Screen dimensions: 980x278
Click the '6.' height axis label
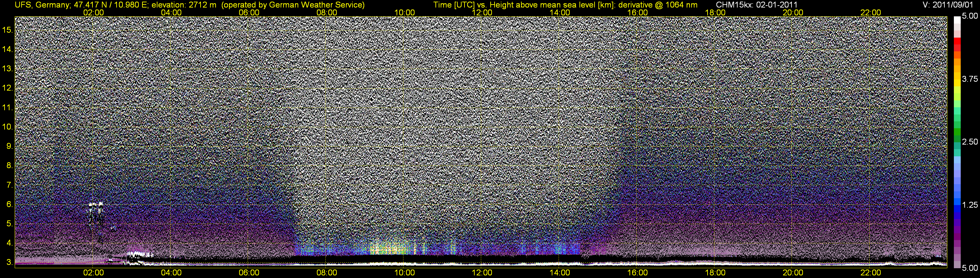point(9,204)
